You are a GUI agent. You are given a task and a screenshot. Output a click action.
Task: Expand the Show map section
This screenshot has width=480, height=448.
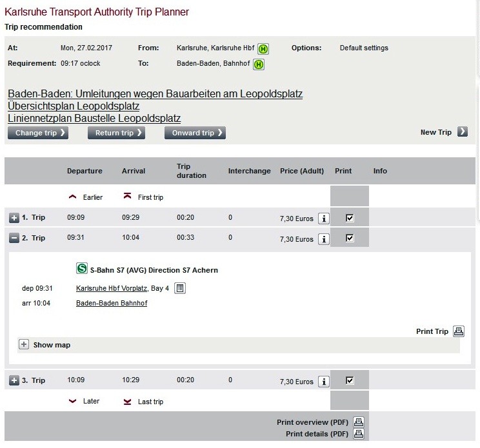click(24, 345)
